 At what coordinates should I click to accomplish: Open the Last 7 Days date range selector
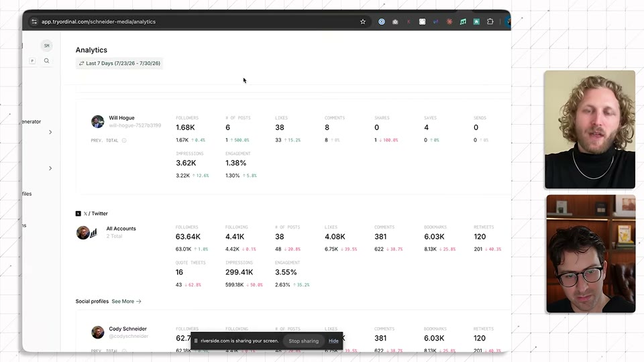(x=119, y=63)
